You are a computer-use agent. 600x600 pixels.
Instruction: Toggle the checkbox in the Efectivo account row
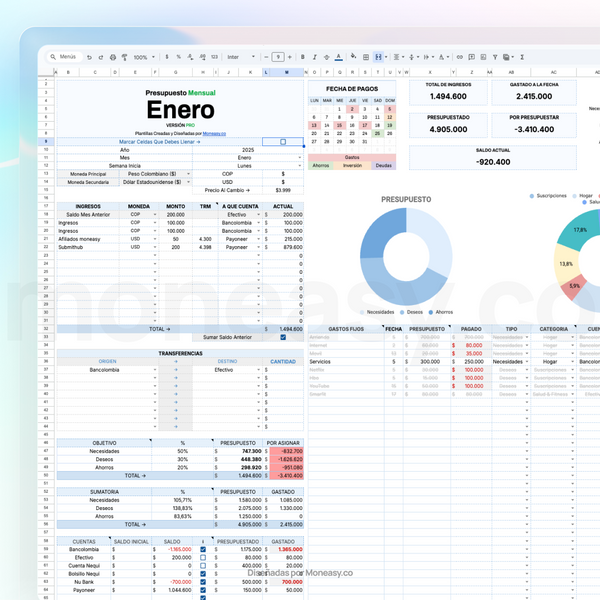point(203,557)
